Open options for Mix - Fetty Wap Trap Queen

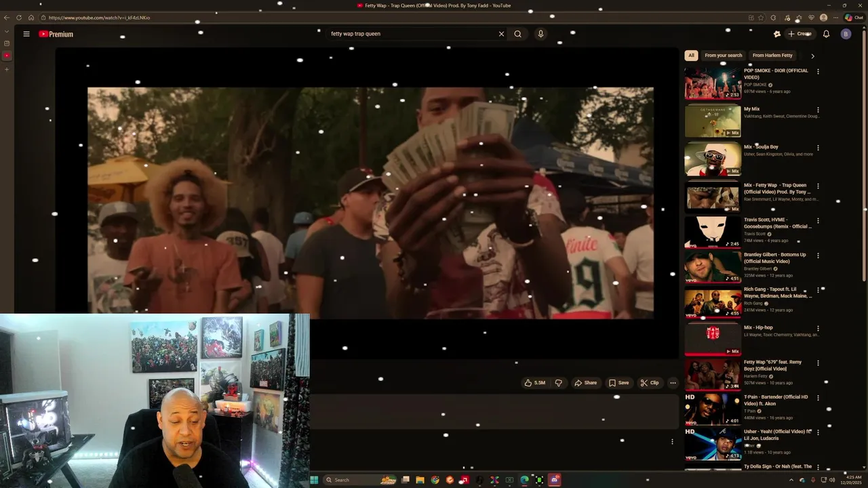[818, 186]
